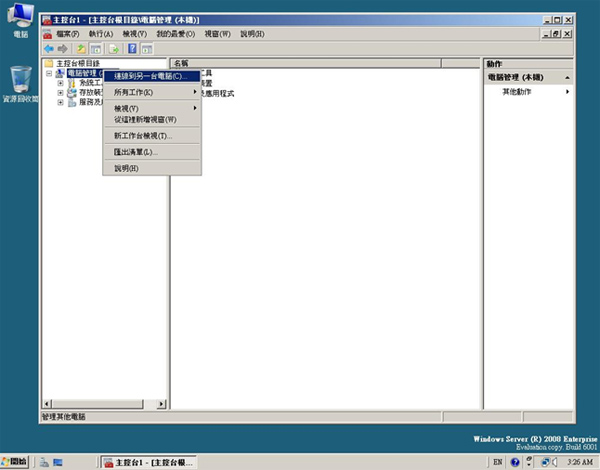Click the Back arrow toolbar icon
The image size is (600, 470).
click(x=49, y=48)
